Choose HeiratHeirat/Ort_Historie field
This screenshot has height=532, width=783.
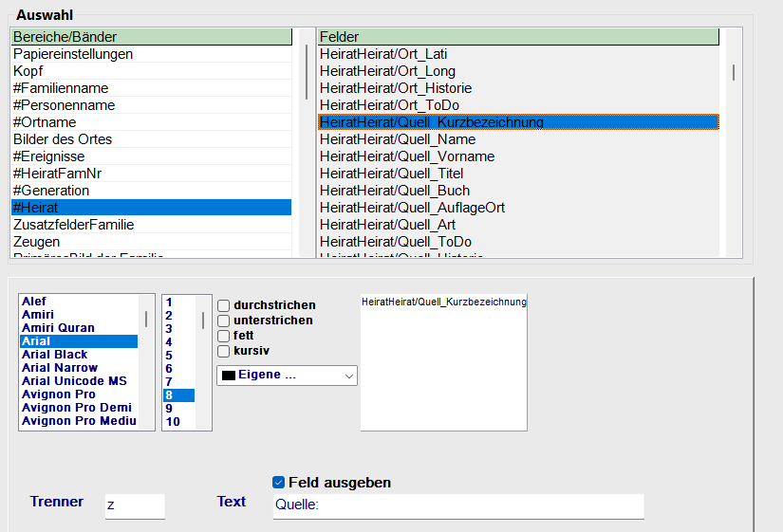pyautogui.click(x=396, y=88)
